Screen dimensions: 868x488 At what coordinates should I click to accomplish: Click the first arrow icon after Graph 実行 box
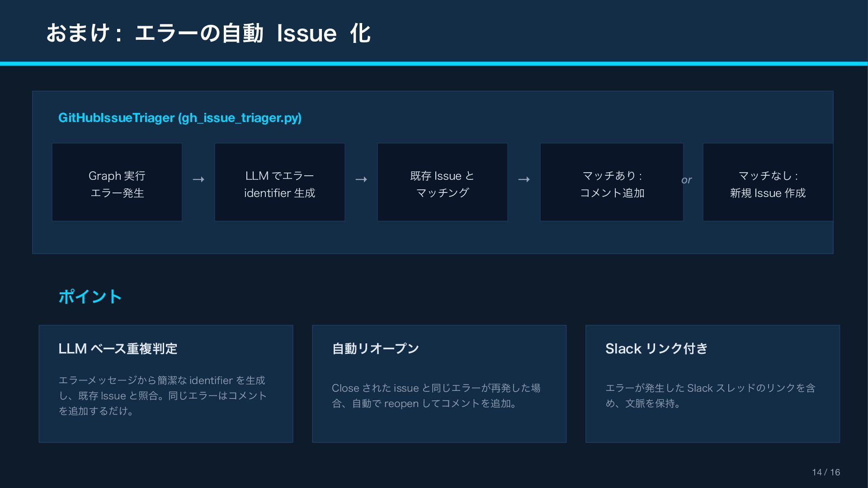(198, 180)
